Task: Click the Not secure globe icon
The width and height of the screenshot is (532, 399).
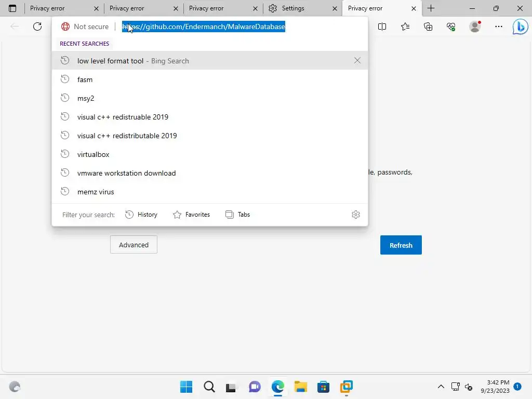Action: pyautogui.click(x=65, y=26)
